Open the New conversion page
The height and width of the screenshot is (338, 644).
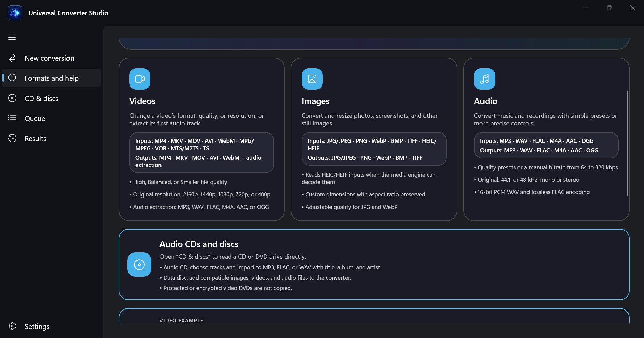(x=51, y=58)
